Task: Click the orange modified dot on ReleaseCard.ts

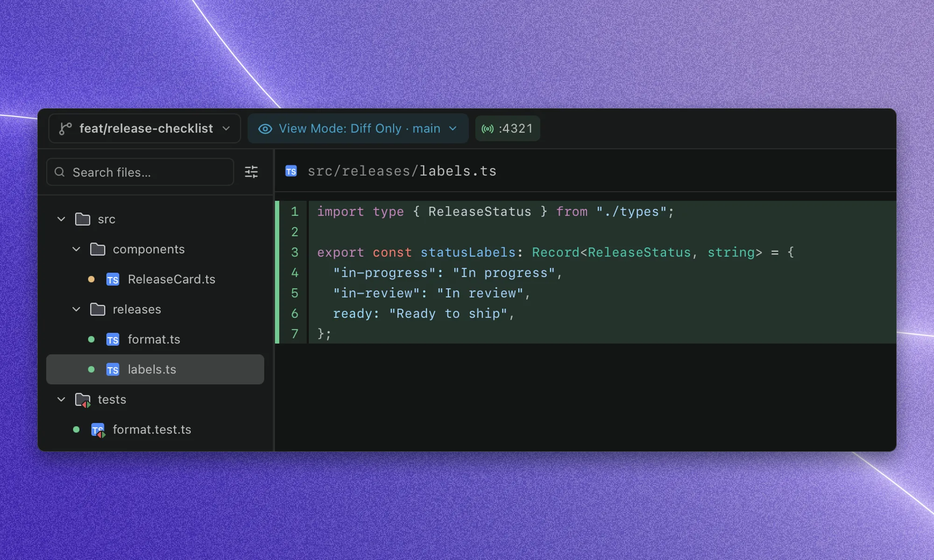Action: coord(92,279)
